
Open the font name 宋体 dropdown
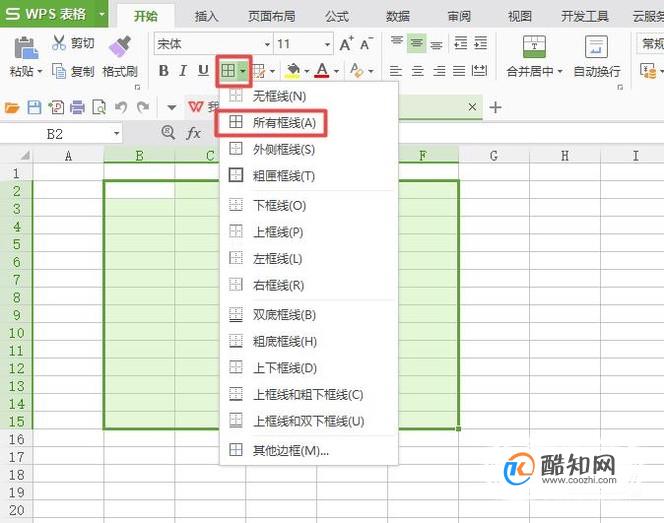[x=267, y=44]
